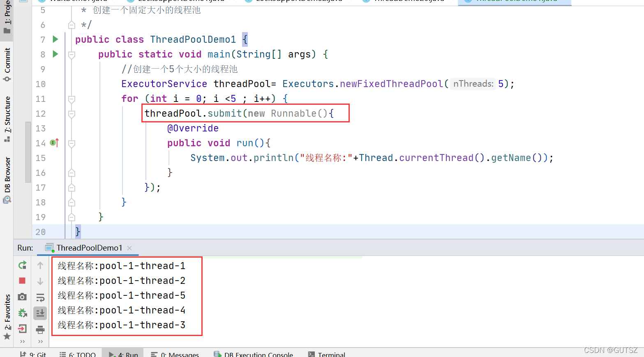This screenshot has width=644, height=357.
Task: Click output line ending with thread-2
Action: click(x=122, y=281)
